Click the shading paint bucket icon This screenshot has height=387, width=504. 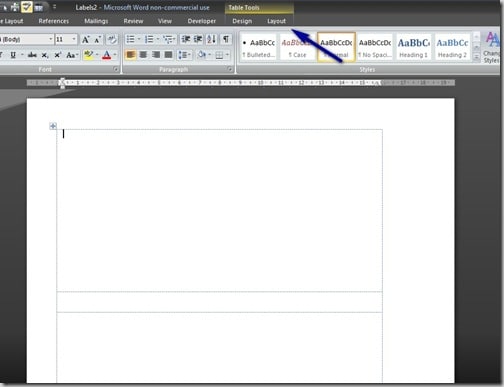point(201,55)
